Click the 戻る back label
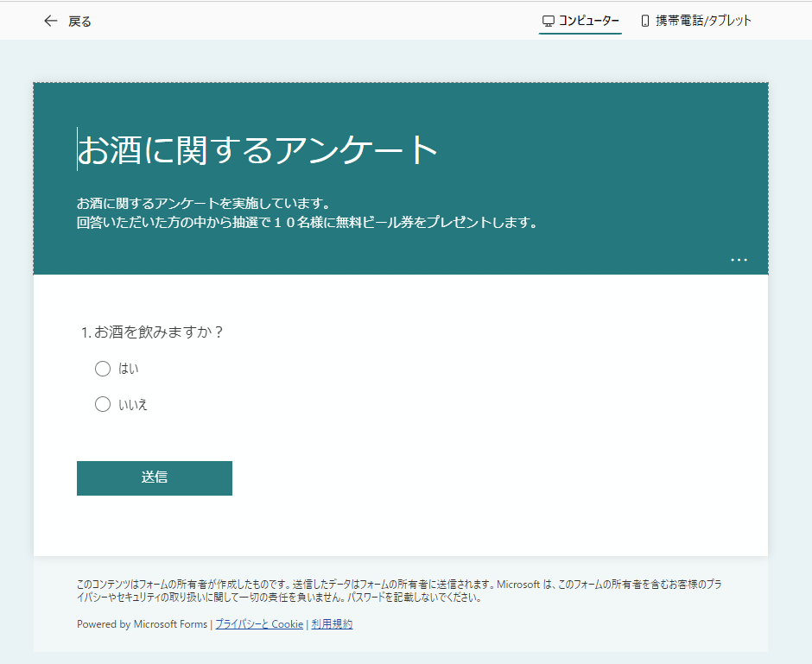This screenshot has width=812, height=664. [79, 22]
